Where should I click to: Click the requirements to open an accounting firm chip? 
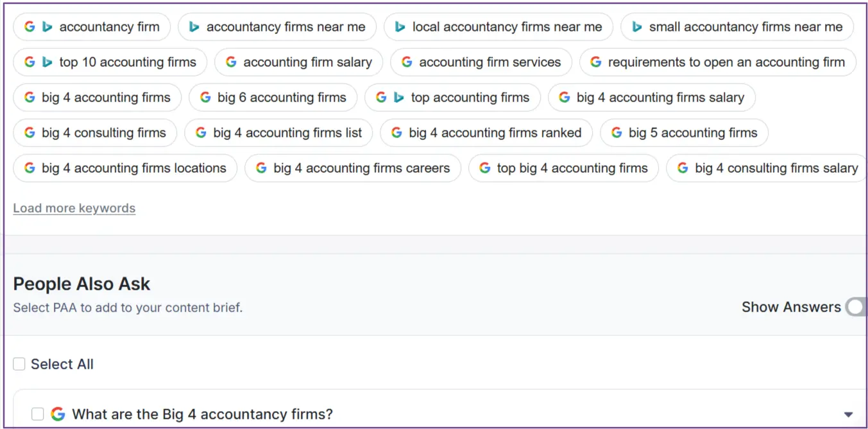point(717,62)
